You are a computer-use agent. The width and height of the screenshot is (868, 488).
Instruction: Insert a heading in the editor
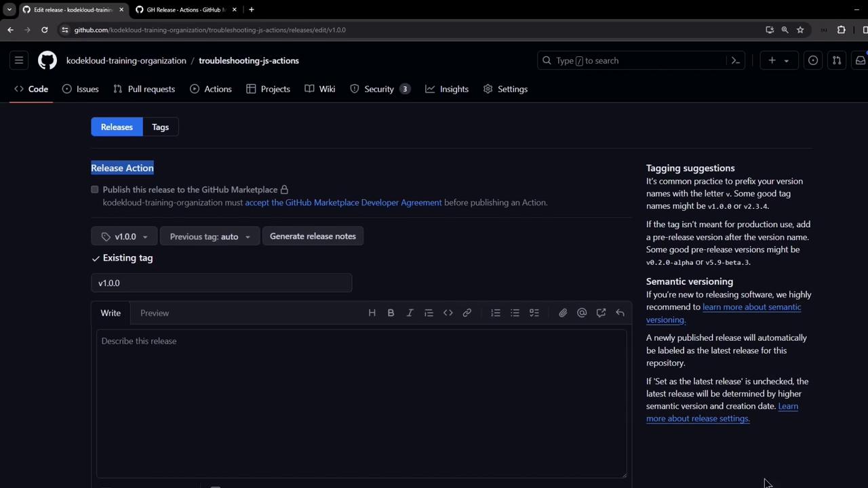pyautogui.click(x=372, y=312)
